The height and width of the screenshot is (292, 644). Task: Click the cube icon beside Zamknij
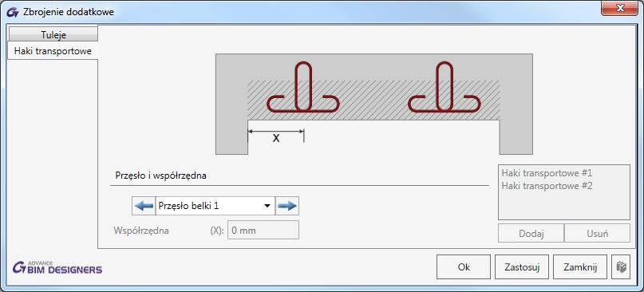click(x=621, y=267)
